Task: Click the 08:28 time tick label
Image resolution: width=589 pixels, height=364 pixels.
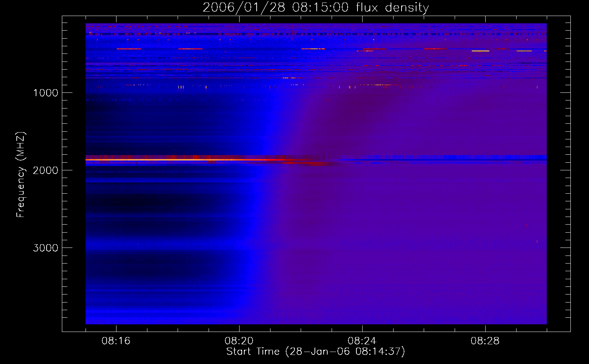Action: click(x=485, y=341)
